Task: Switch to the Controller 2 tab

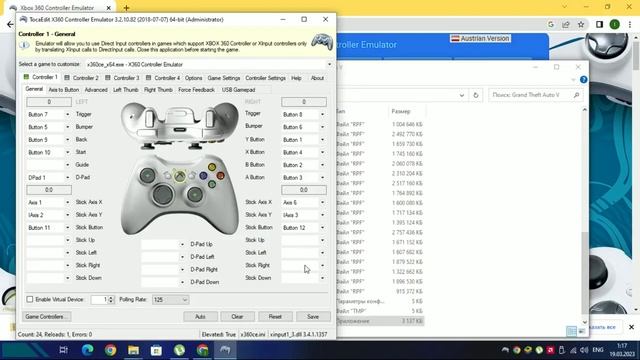Action: coord(82,78)
